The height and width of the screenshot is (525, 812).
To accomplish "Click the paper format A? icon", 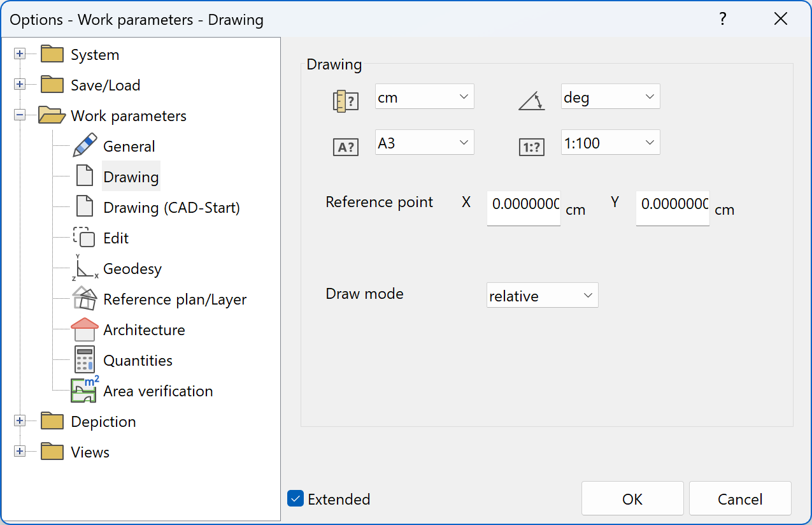I will pos(346,147).
